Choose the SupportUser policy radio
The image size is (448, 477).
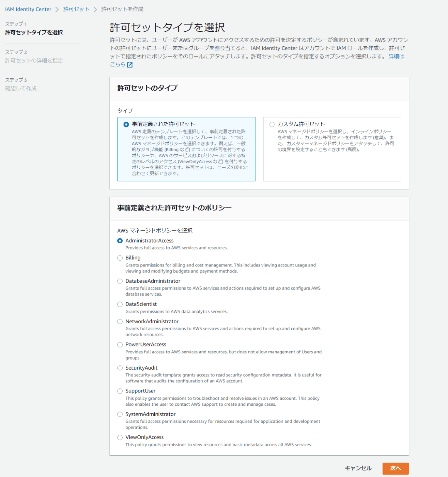pyautogui.click(x=120, y=391)
